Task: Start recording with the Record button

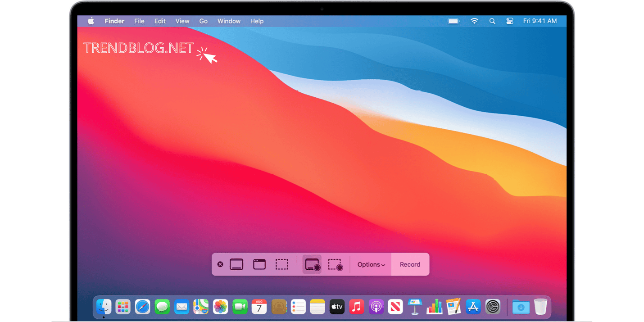Action: (410, 264)
